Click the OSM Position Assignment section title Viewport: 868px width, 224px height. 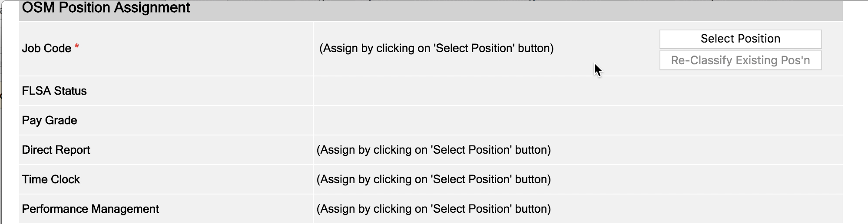click(106, 8)
